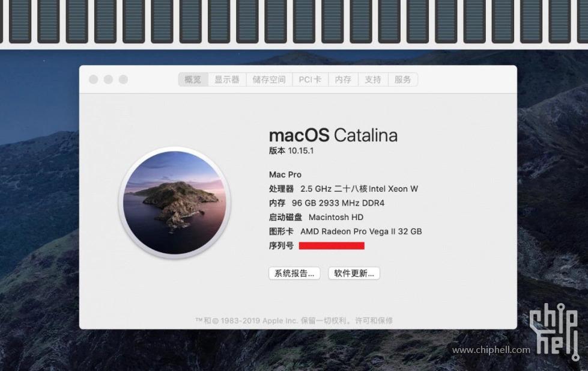Zoom the About This Mac window
This screenshot has width=588, height=371.
pyautogui.click(x=123, y=79)
